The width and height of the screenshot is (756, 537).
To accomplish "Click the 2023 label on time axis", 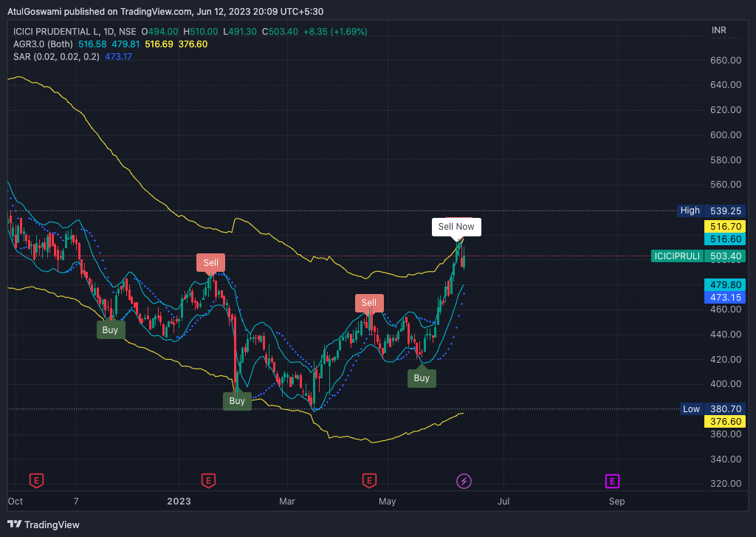I will [179, 502].
